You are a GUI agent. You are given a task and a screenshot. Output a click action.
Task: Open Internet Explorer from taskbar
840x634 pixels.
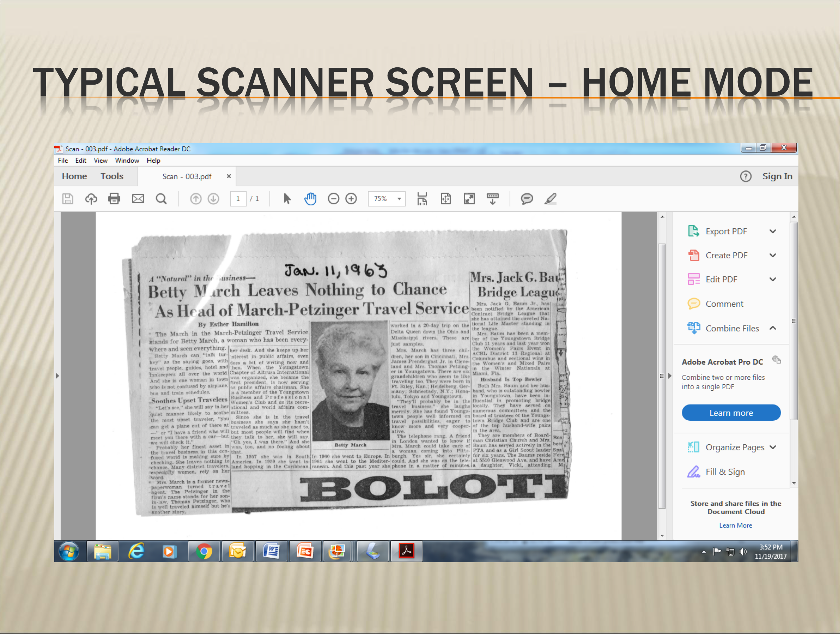(x=136, y=552)
